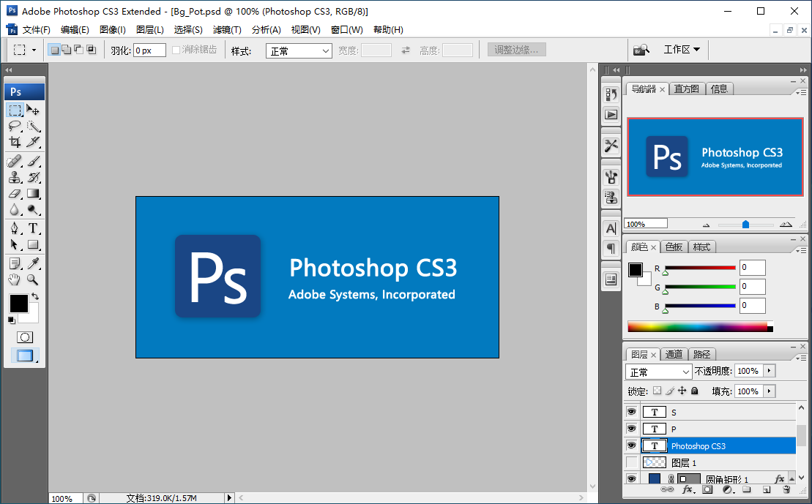
Task: Open the 不透明度 opacity arrow control
Action: pyautogui.click(x=767, y=371)
